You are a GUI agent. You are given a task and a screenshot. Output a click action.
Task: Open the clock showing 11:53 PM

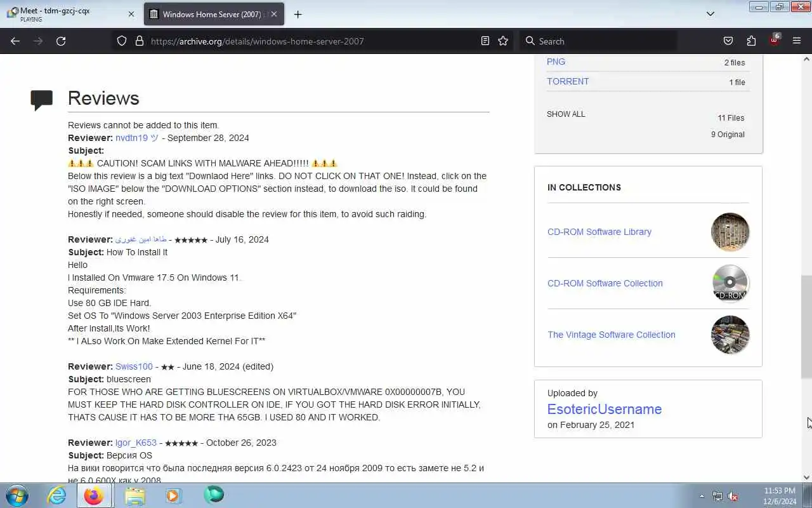pyautogui.click(x=780, y=495)
